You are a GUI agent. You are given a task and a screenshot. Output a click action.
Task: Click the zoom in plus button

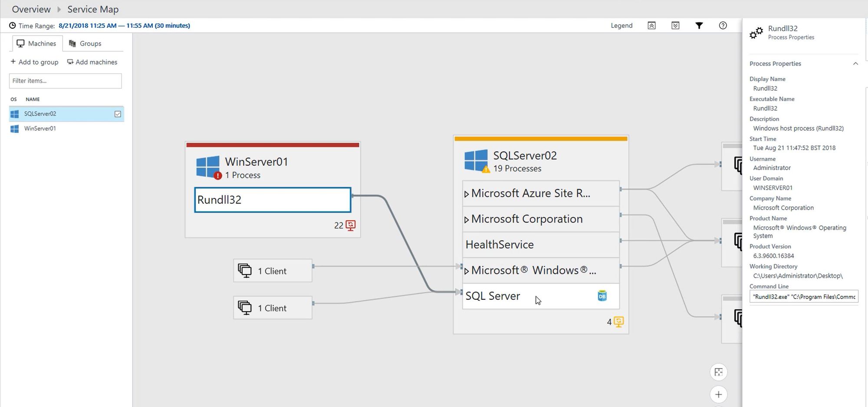pyautogui.click(x=719, y=394)
